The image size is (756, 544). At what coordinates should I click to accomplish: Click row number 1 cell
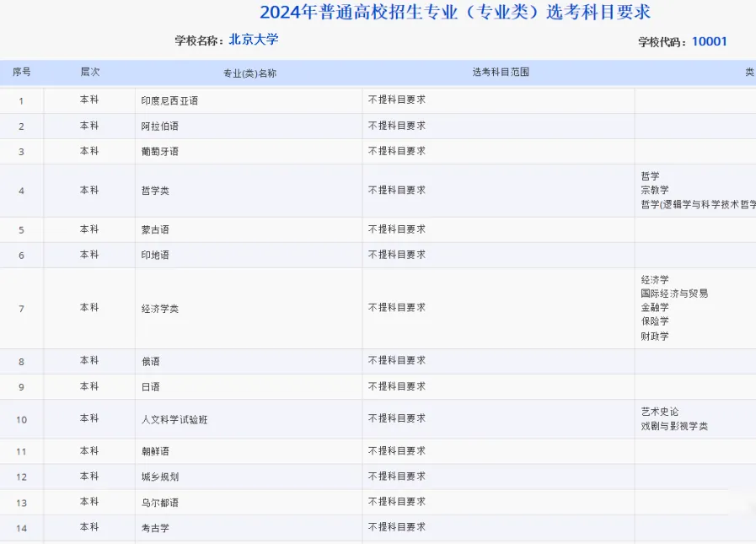[x=21, y=101]
